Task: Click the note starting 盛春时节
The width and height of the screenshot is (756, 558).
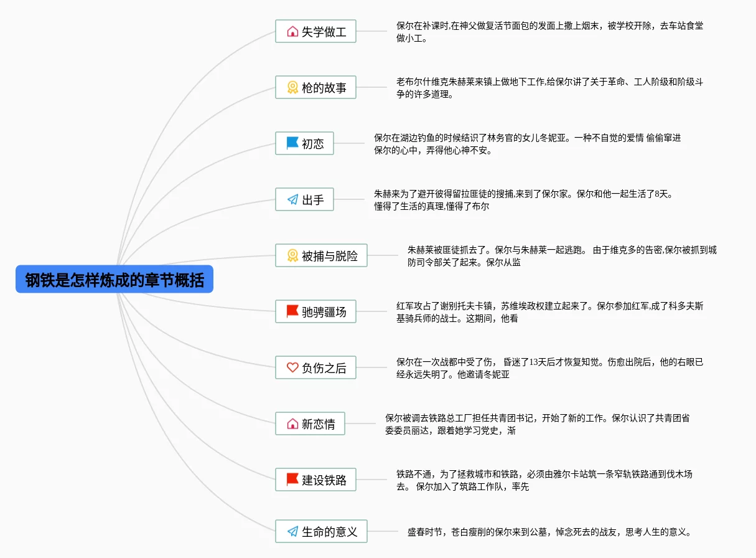Action: tap(549, 532)
